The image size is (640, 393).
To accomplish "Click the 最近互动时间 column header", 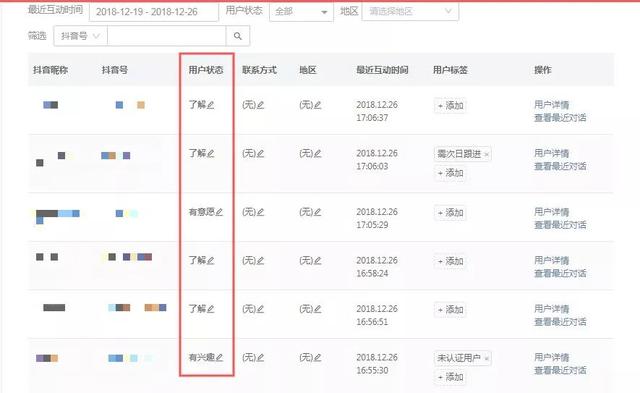I will (x=382, y=70).
